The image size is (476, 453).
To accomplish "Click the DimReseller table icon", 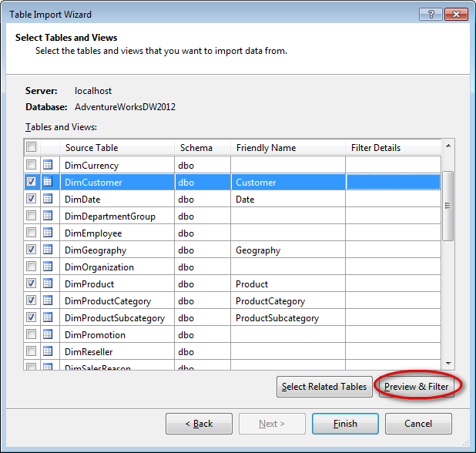I will [x=48, y=351].
